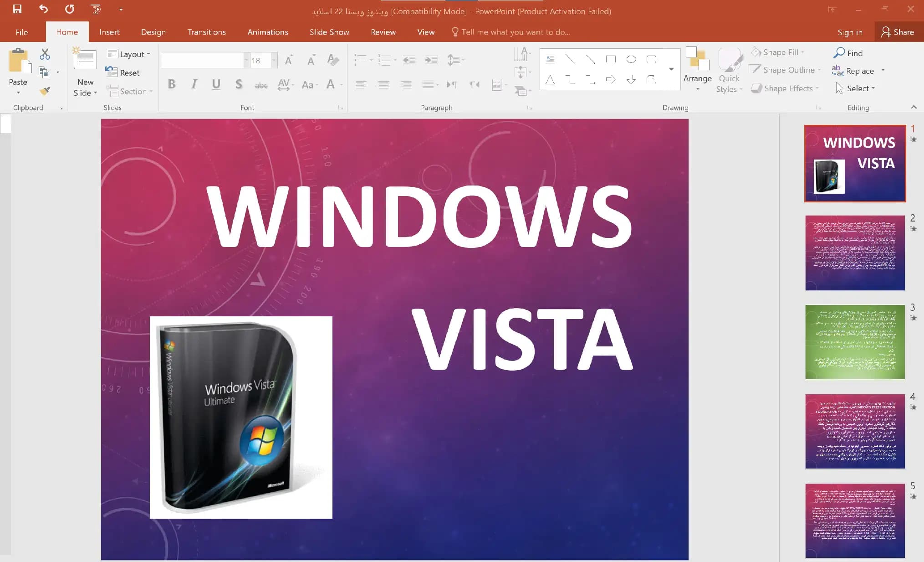
Task: Clear all formatting icon
Action: (333, 60)
